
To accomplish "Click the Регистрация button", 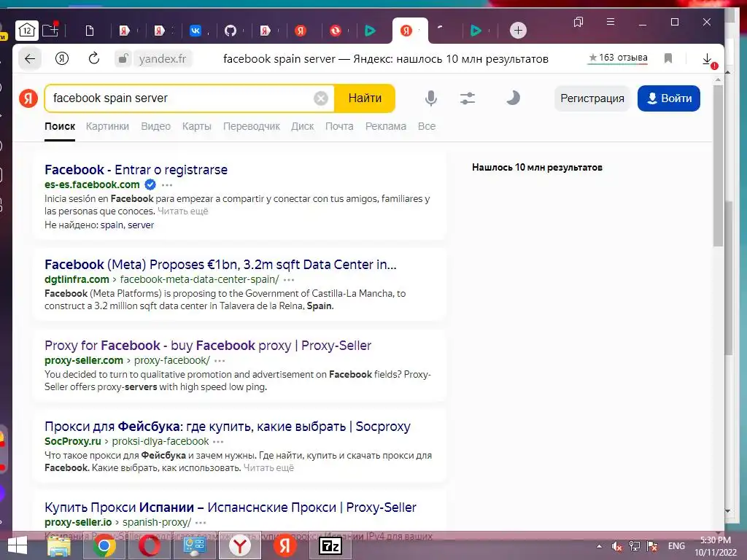I will (592, 98).
